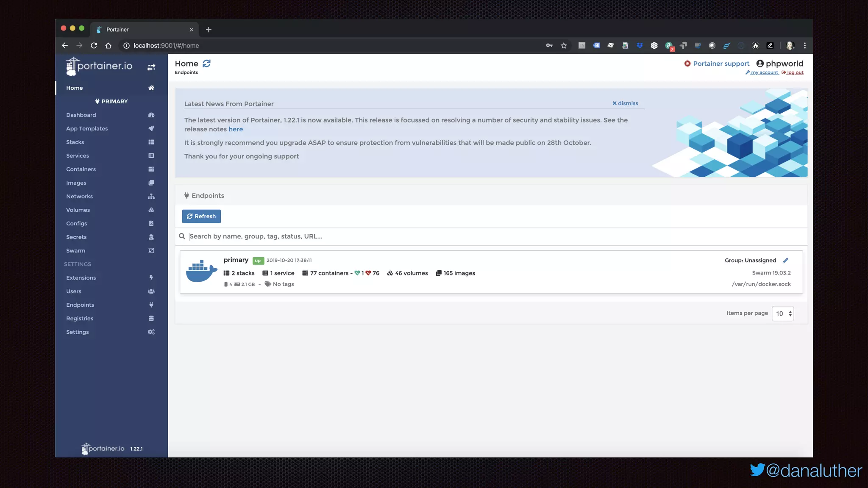Open the release notes 'here' link
The image size is (868, 488).
tap(236, 129)
